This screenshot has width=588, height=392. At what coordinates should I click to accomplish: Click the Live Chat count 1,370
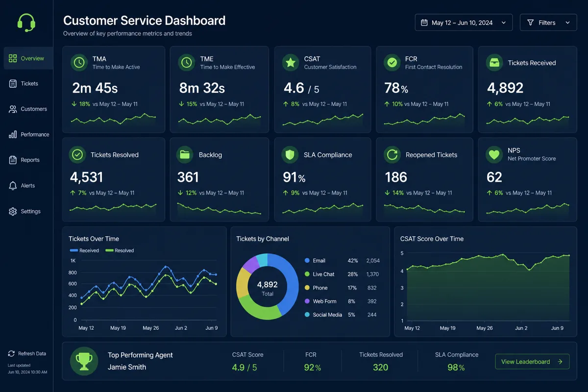tap(373, 274)
